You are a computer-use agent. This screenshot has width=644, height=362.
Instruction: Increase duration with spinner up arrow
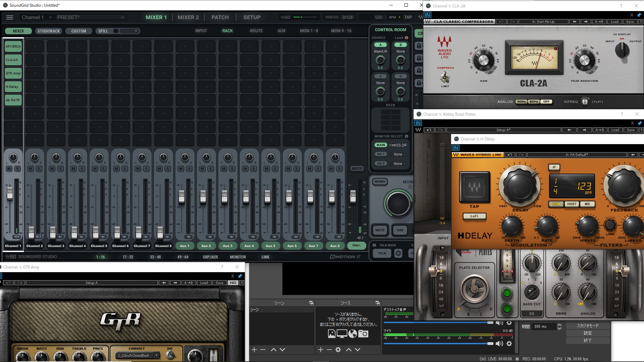click(559, 325)
